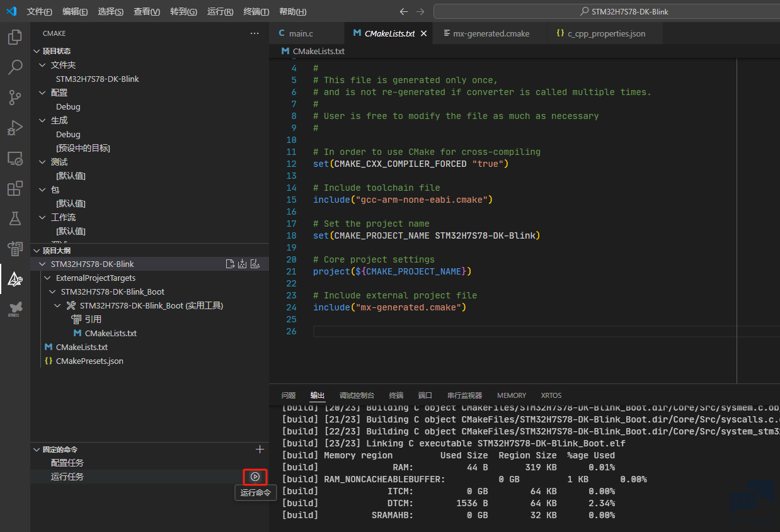Switch to the MEMORY panel tab
Image resolution: width=780 pixels, height=532 pixels.
[x=512, y=395]
